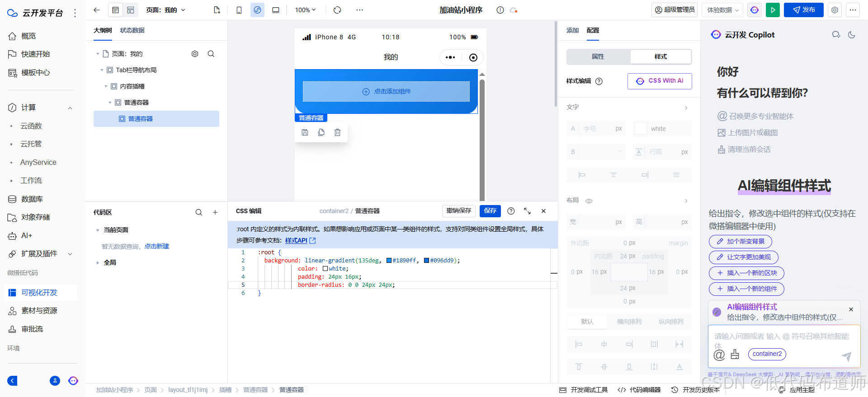The width and height of the screenshot is (868, 397).
Task: Delete the selected container component
Action: tap(338, 132)
